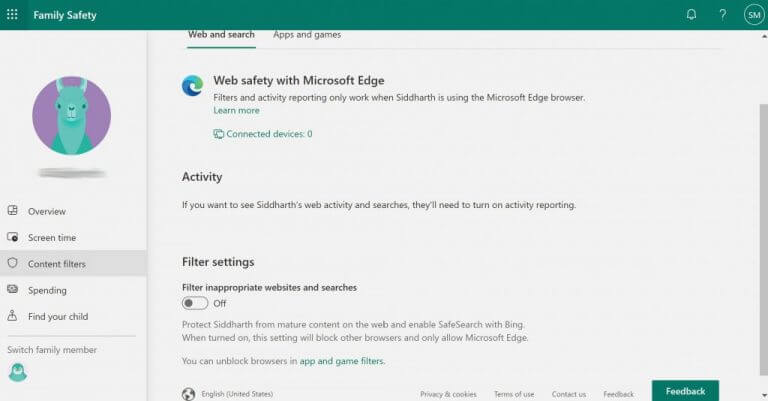Screen dimensions: 768x401
Task: Open the Learn more link
Action: (x=236, y=111)
